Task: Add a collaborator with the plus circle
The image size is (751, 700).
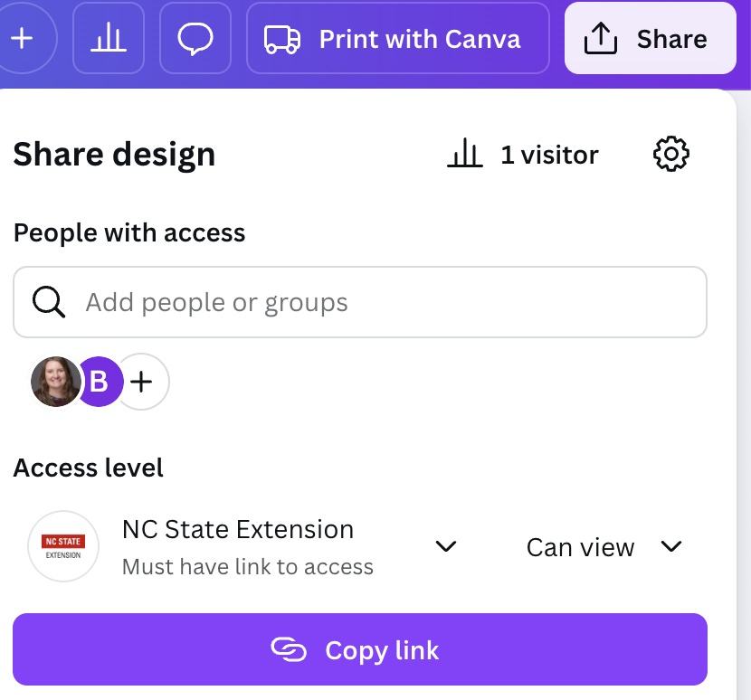Action: [x=141, y=382]
